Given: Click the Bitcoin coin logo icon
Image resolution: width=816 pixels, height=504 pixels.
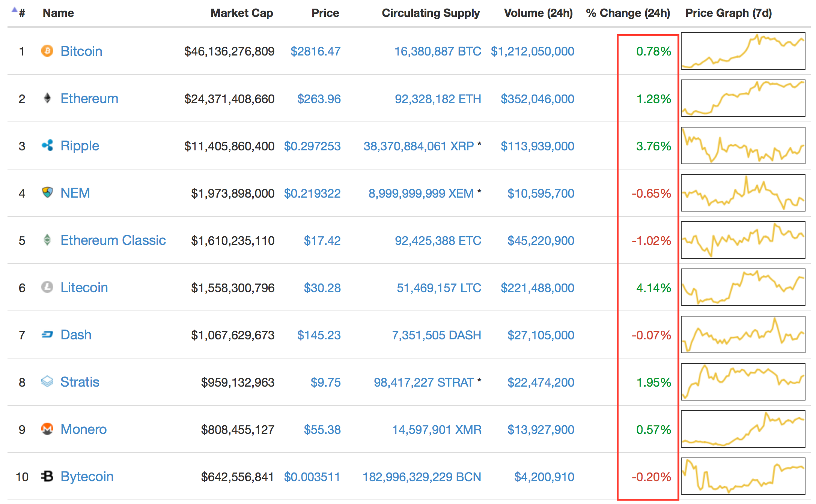Looking at the screenshot, I should (x=47, y=51).
